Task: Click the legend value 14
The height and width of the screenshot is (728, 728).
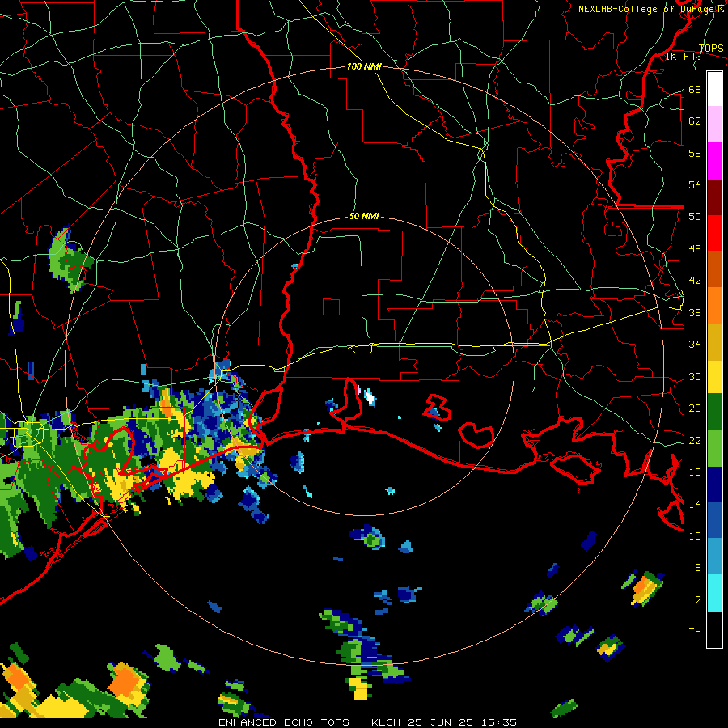Action: point(695,504)
